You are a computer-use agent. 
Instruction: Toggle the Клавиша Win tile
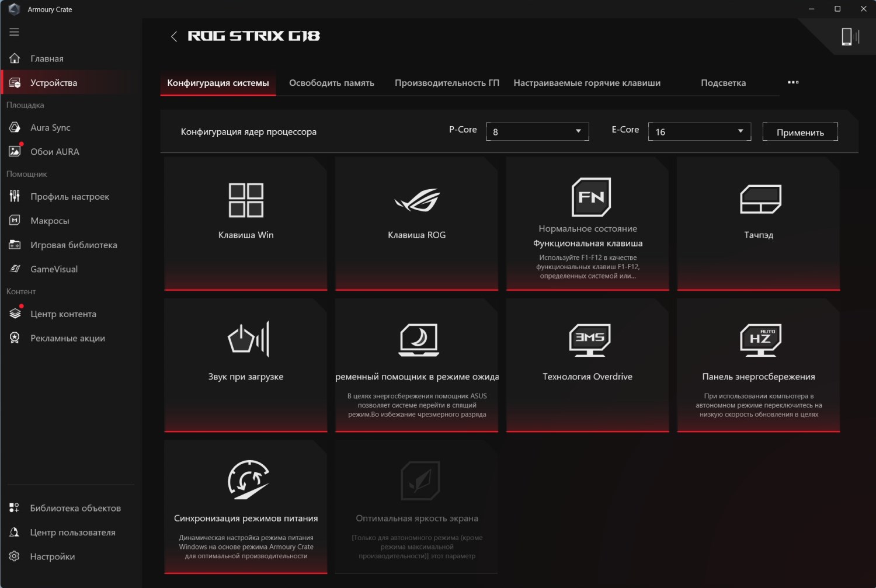(246, 224)
